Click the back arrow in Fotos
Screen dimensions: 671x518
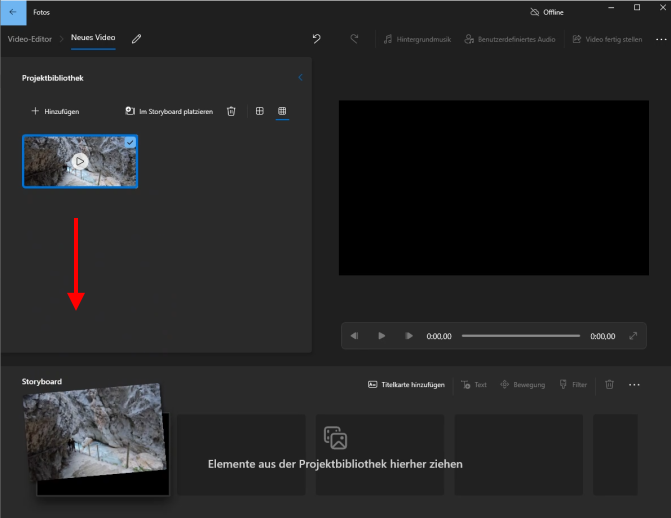12,12
